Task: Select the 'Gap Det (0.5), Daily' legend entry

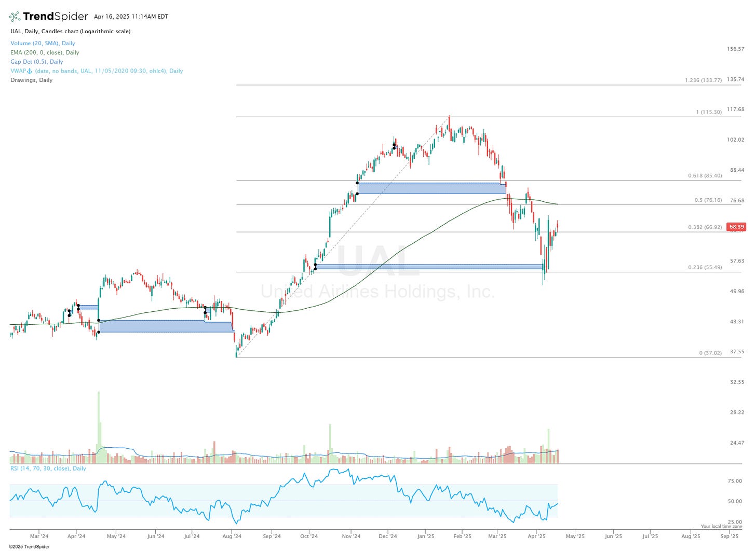Action: [37, 62]
